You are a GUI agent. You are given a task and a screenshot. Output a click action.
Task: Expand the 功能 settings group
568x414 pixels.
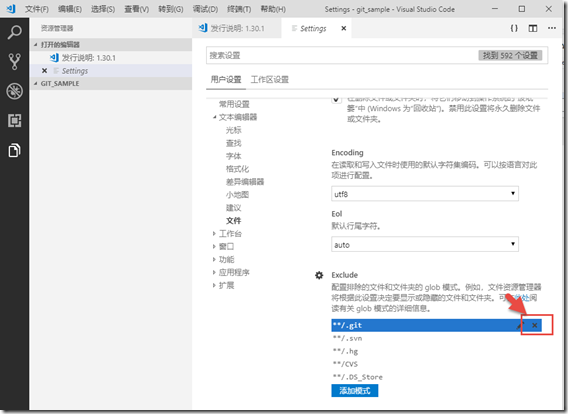click(214, 260)
